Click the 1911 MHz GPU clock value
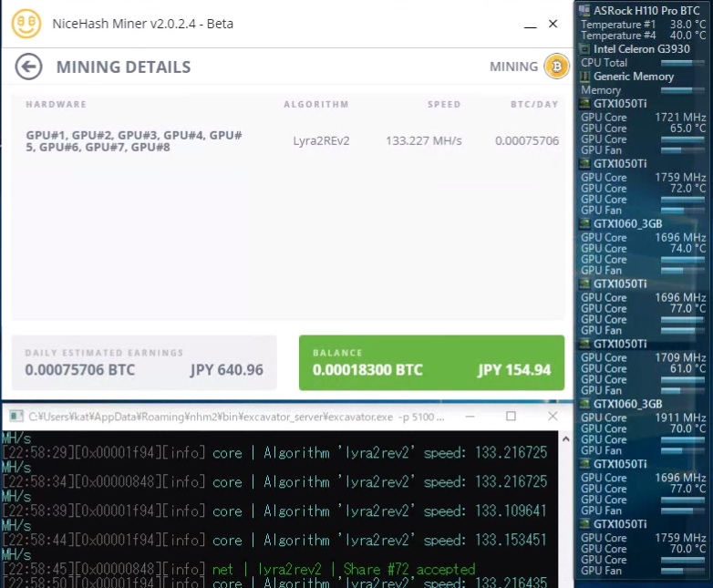Viewport: 713px width, 588px height. pyautogui.click(x=680, y=418)
